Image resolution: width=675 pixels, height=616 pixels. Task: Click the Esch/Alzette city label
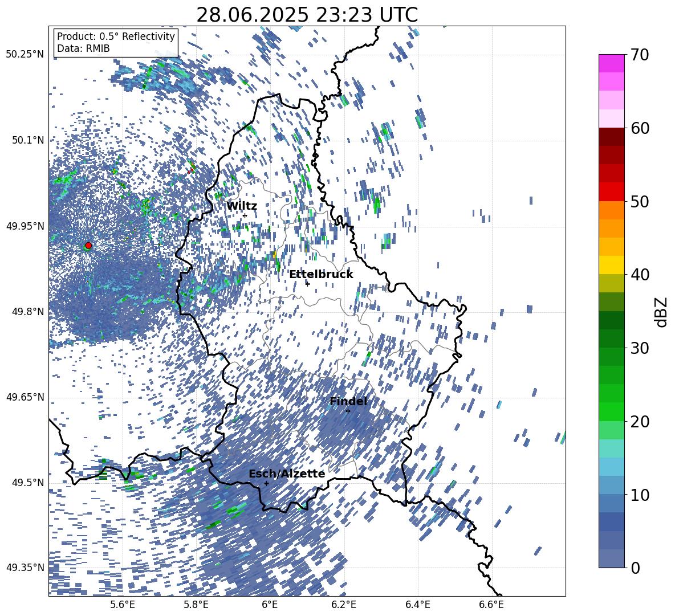(x=287, y=474)
